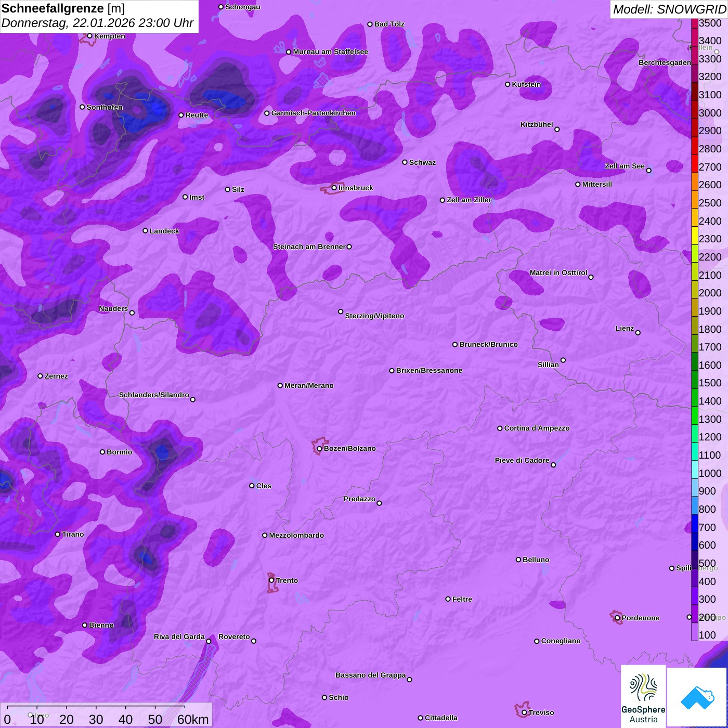The width and height of the screenshot is (728, 728).
Task: Click the Rovereto label
Action: (234, 636)
